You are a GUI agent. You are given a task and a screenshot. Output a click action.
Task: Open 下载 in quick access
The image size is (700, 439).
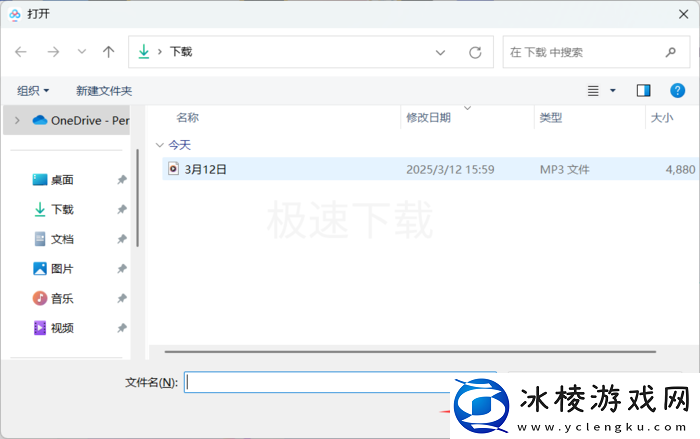pos(62,209)
